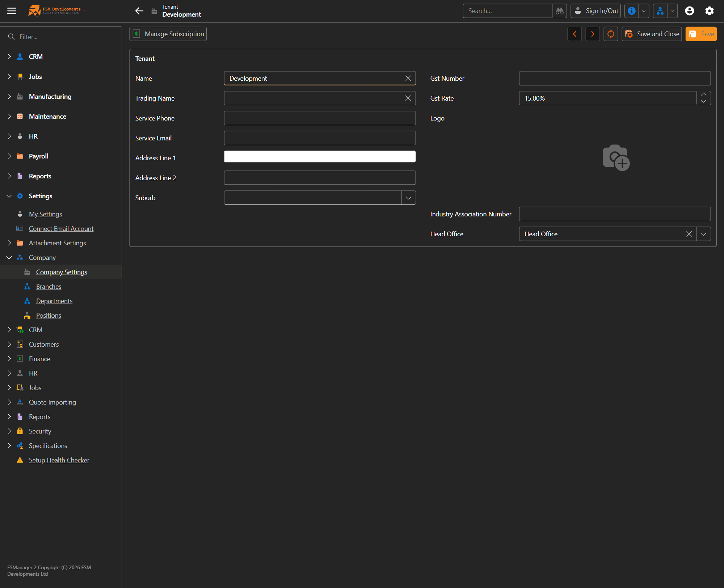Expand the Settings Finance submenu
Image resolution: width=724 pixels, height=588 pixels.
(x=9, y=359)
